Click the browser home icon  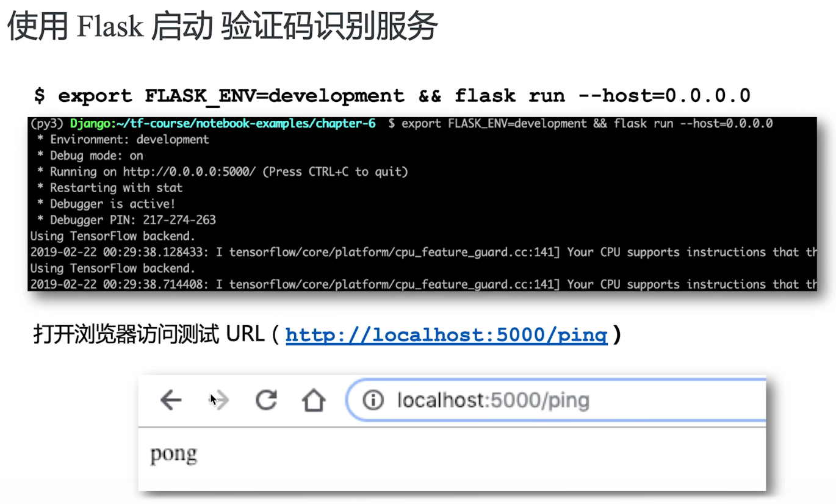[314, 400]
